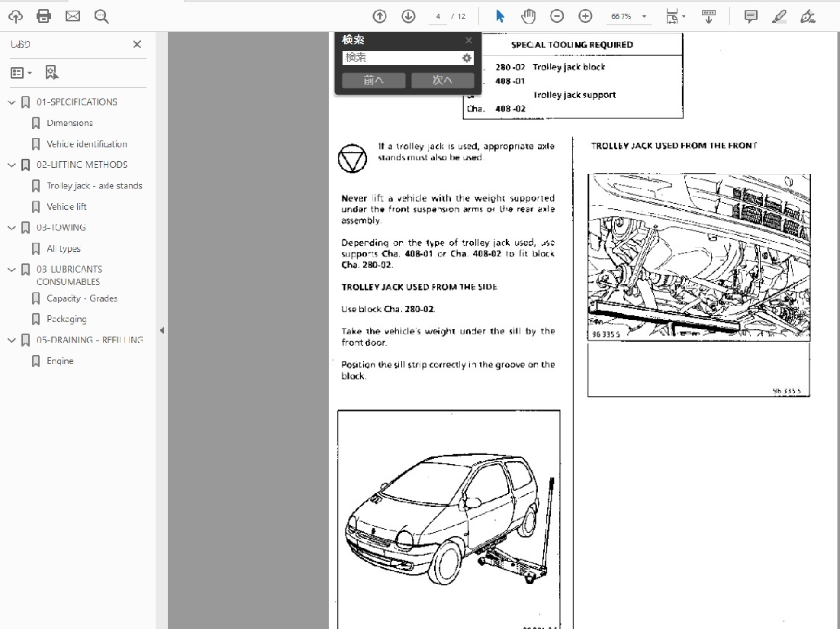Open the 03 LUBRICANTS CONSUMABLES bookmark
840x629 pixels.
coord(69,276)
